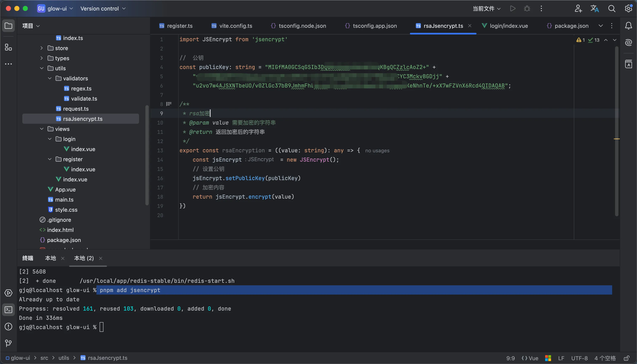Collapse the validators folder

coord(50,78)
